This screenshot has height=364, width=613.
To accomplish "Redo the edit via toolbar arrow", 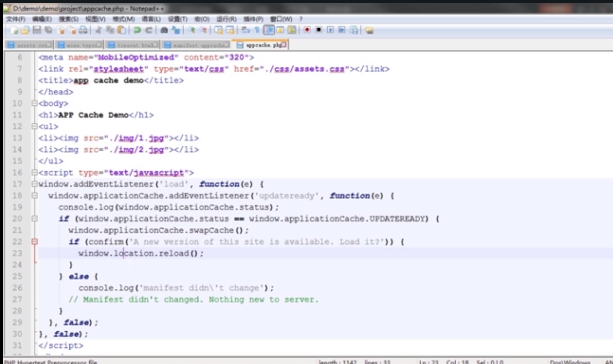I will (x=149, y=30).
